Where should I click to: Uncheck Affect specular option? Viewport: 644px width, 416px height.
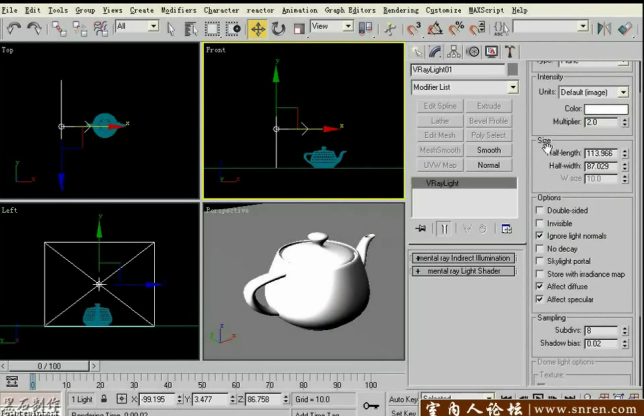(540, 299)
